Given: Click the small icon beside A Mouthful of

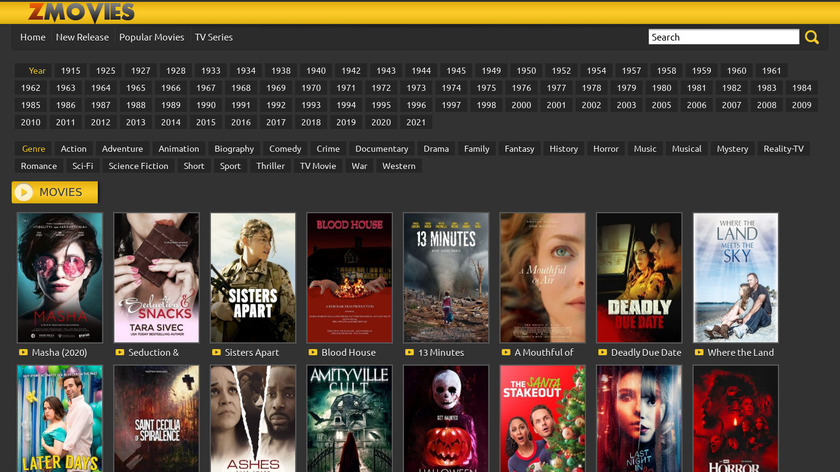Looking at the screenshot, I should [x=506, y=352].
